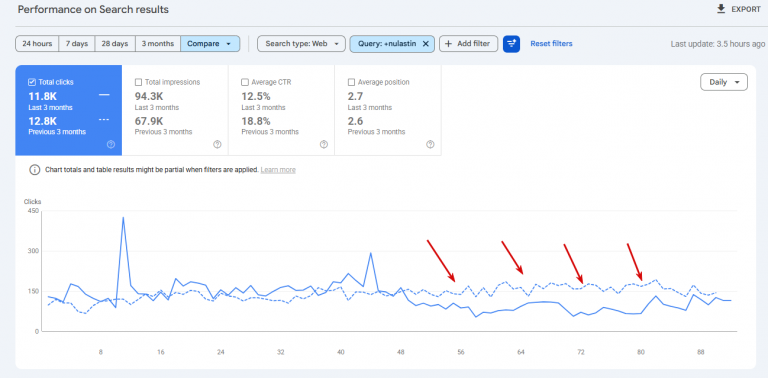Open help icon on Total clicks card
Image resolution: width=768 pixels, height=378 pixels.
pyautogui.click(x=111, y=144)
